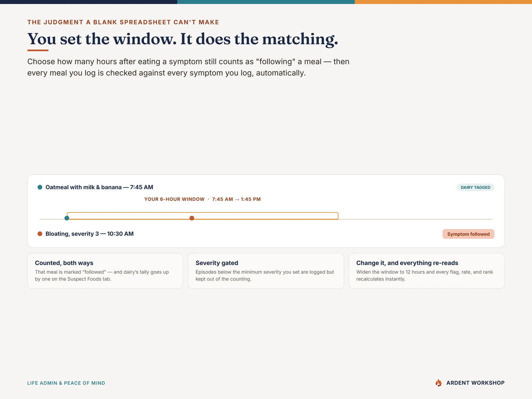The image size is (532, 399).
Task: Open the Counted, both ways card
Action: click(x=105, y=271)
